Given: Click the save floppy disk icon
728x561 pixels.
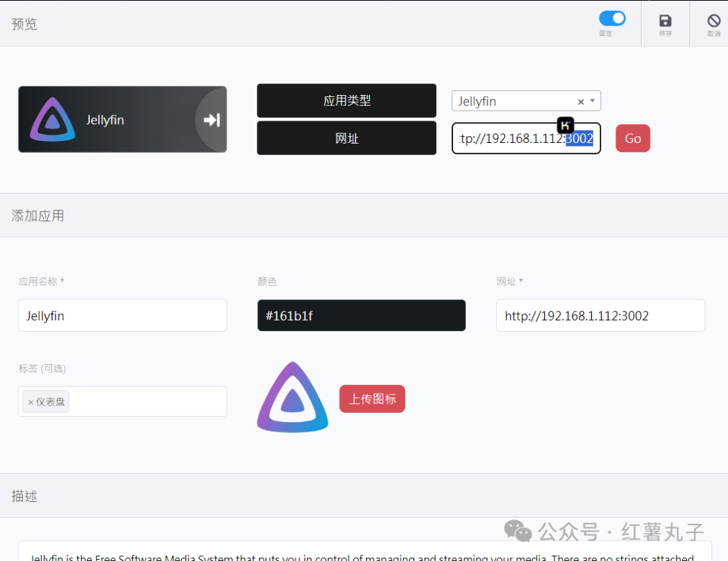Looking at the screenshot, I should pyautogui.click(x=665, y=21).
